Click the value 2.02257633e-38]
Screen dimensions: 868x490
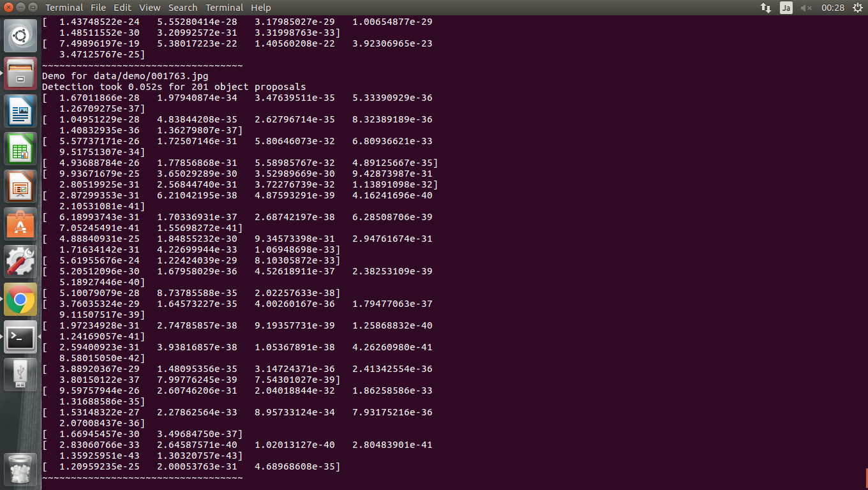(297, 293)
